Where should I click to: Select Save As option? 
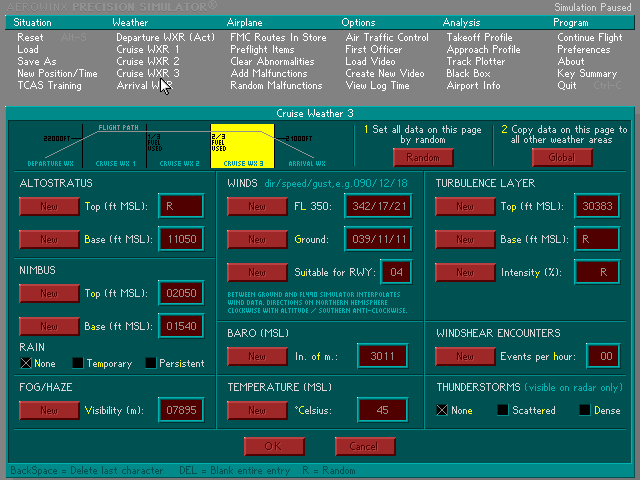(37, 61)
